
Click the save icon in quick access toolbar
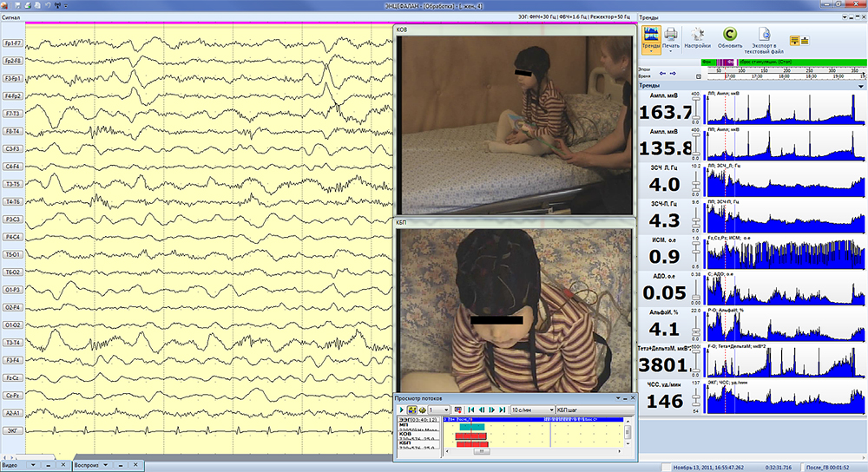click(x=18, y=5)
